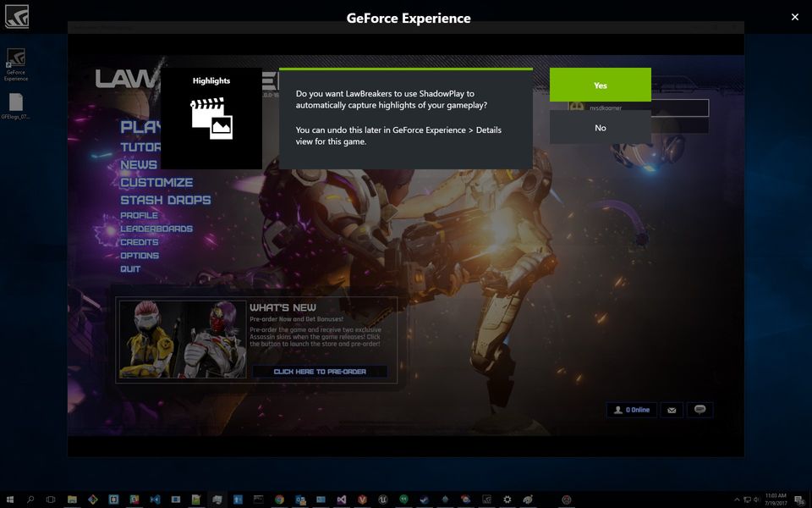
Task: Click the GeForce Experience logo in the overlay corner
Action: coord(17,17)
